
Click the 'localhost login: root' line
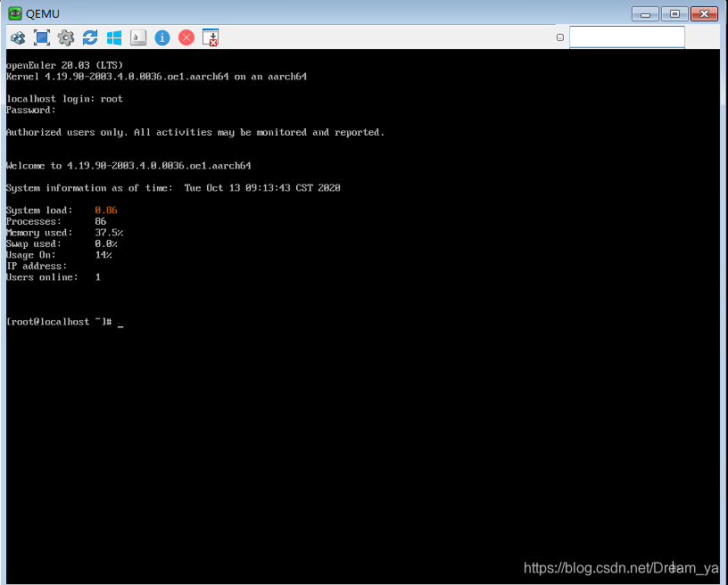(64, 99)
